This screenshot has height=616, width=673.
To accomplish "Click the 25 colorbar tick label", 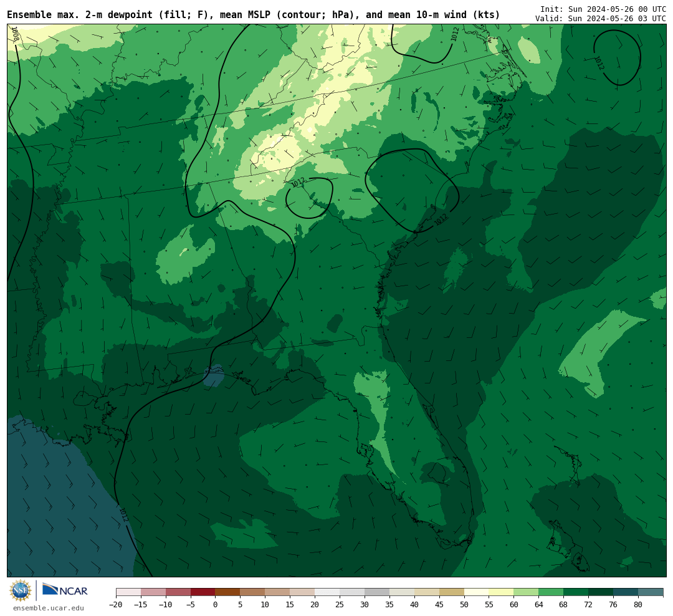I will [x=340, y=605].
